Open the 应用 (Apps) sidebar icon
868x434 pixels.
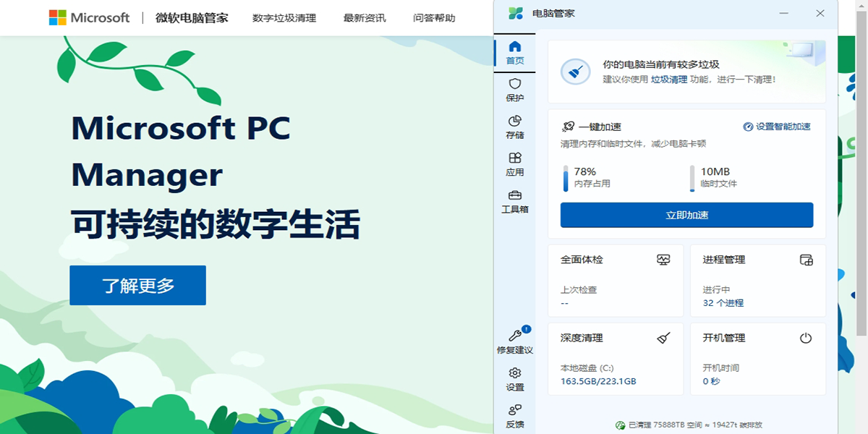[x=515, y=158]
